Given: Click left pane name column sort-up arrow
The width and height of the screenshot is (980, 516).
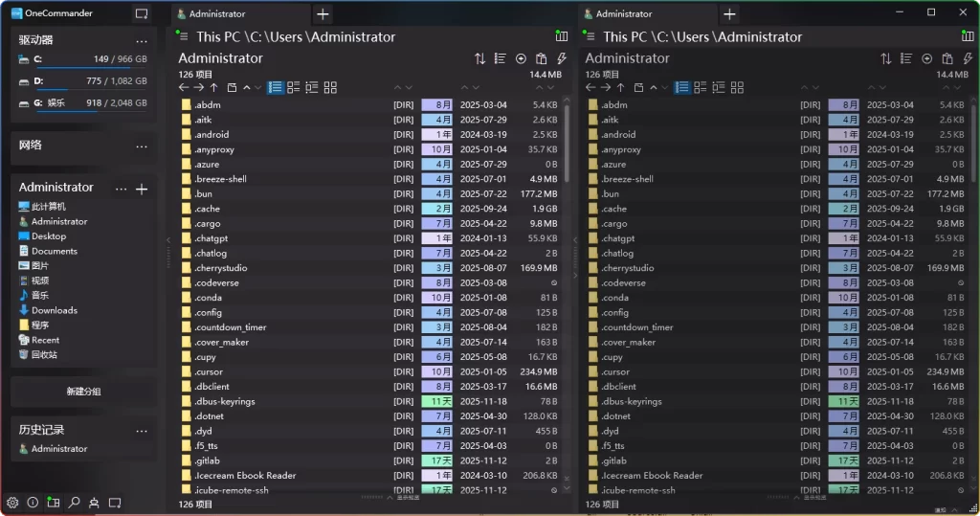Looking at the screenshot, I should pos(397,87).
